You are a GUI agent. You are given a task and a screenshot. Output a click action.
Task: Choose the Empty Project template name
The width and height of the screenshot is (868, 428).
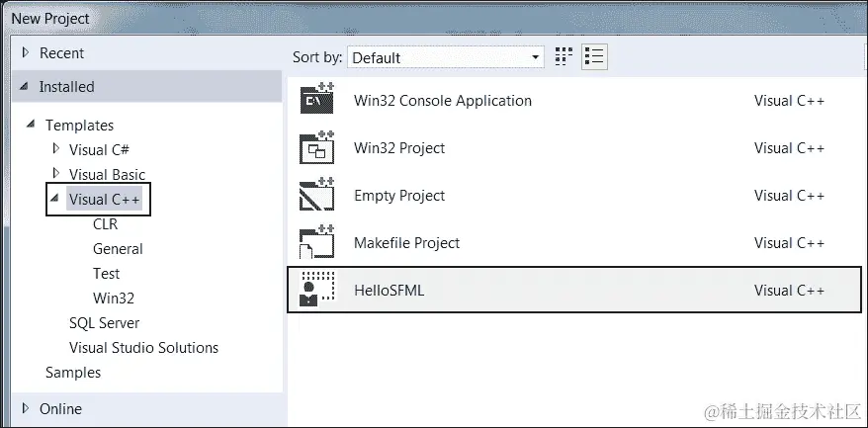tap(399, 196)
